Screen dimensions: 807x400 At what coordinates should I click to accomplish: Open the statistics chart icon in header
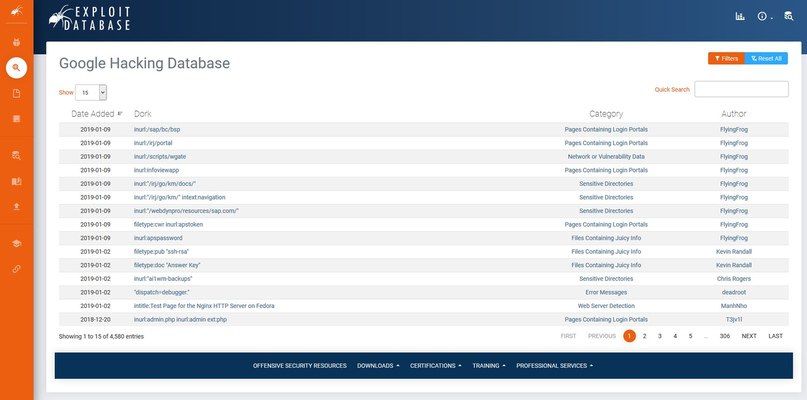[x=740, y=16]
